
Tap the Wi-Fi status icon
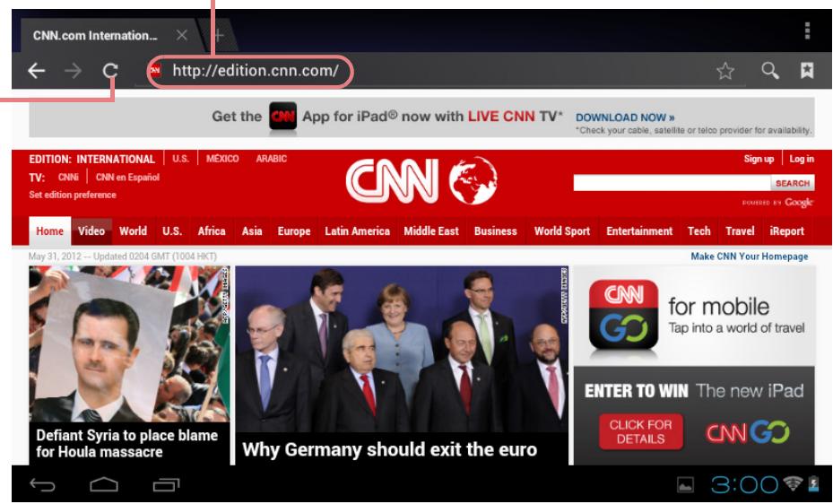coord(793,483)
